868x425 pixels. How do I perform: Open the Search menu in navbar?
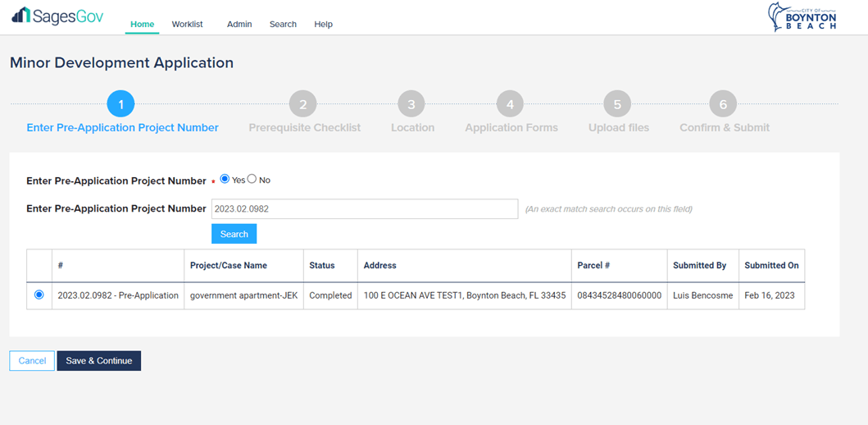[x=283, y=25]
